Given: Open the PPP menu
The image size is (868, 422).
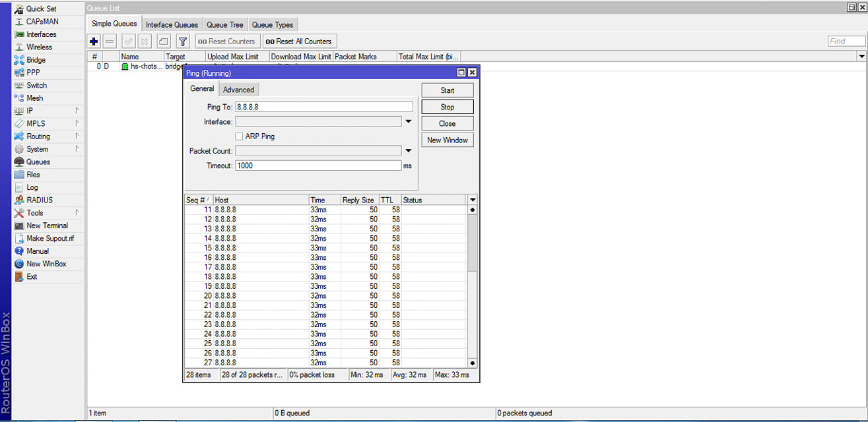Looking at the screenshot, I should 33,73.
